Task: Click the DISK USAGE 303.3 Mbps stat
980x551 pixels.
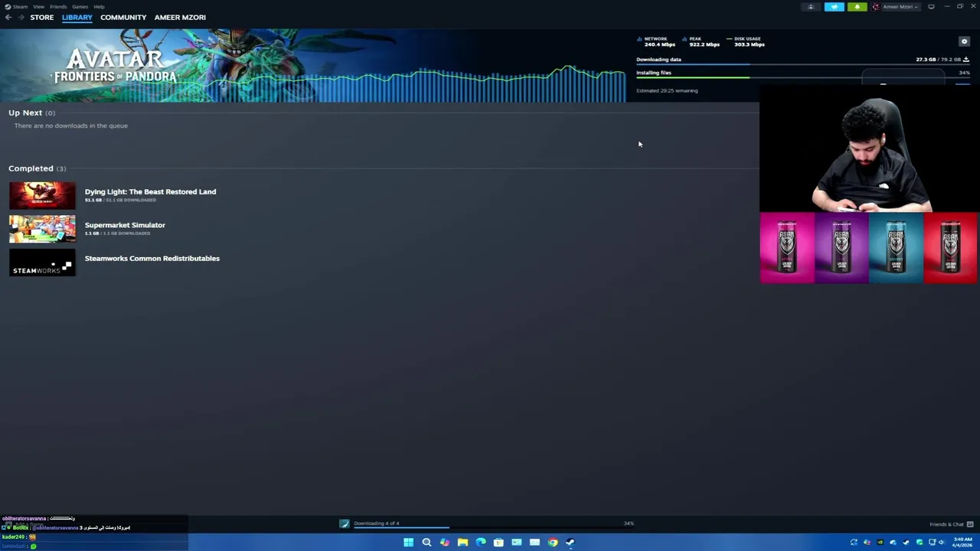Action: tap(746, 41)
